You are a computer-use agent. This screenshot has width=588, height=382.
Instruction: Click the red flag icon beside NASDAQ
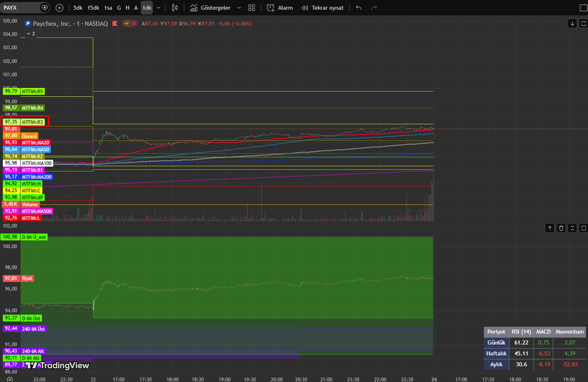[x=115, y=23]
